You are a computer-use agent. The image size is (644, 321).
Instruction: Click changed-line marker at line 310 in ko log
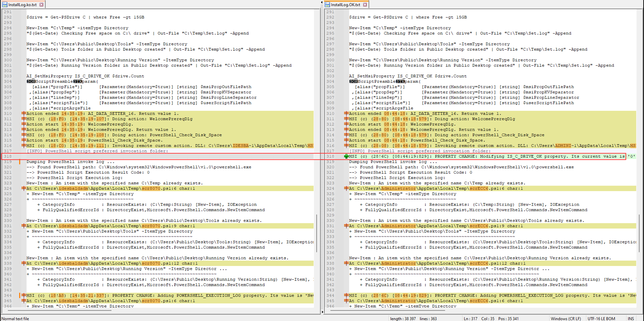[24, 114]
